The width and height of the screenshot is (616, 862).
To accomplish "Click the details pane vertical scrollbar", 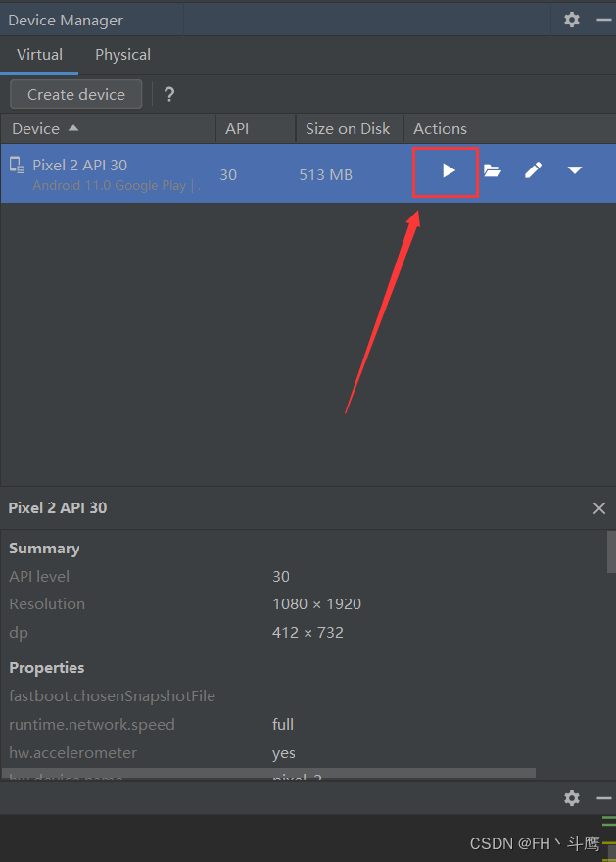I will point(611,551).
